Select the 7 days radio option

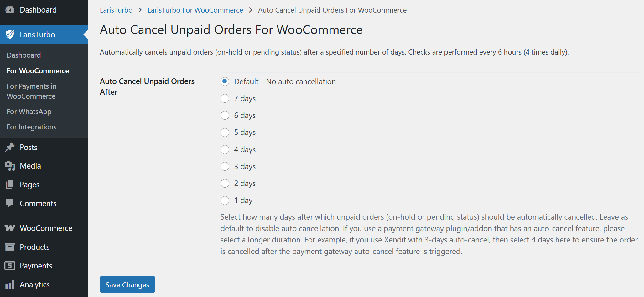(225, 98)
